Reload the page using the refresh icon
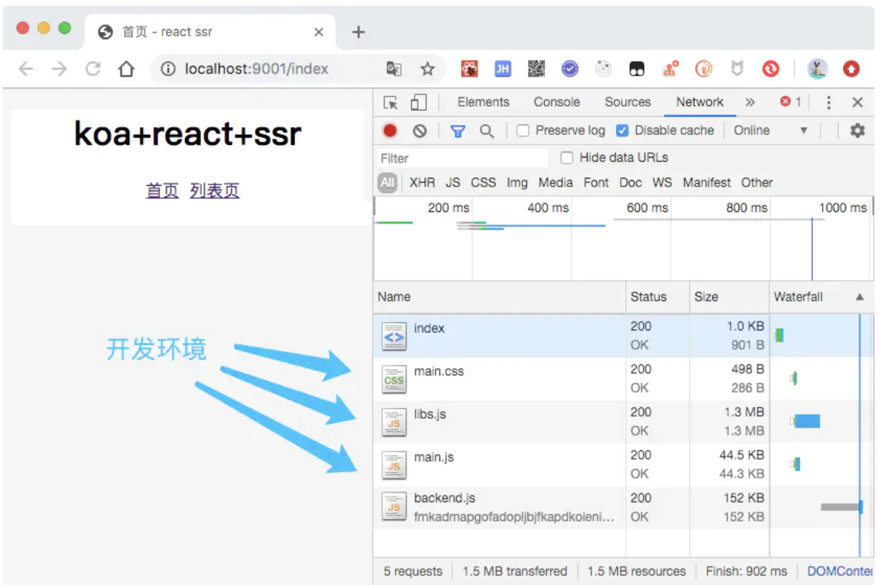This screenshot has height=588, width=886. pyautogui.click(x=93, y=69)
